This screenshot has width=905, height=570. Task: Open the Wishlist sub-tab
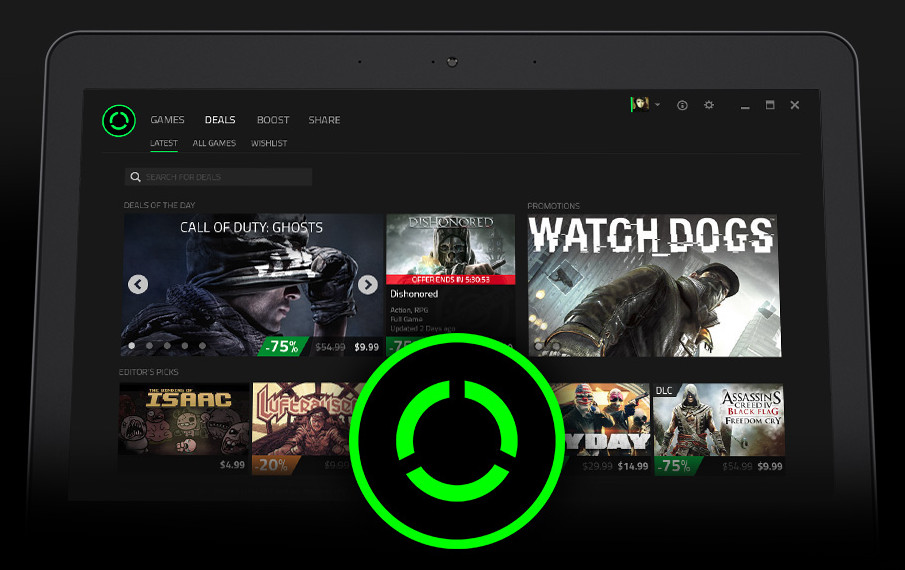[x=269, y=144]
